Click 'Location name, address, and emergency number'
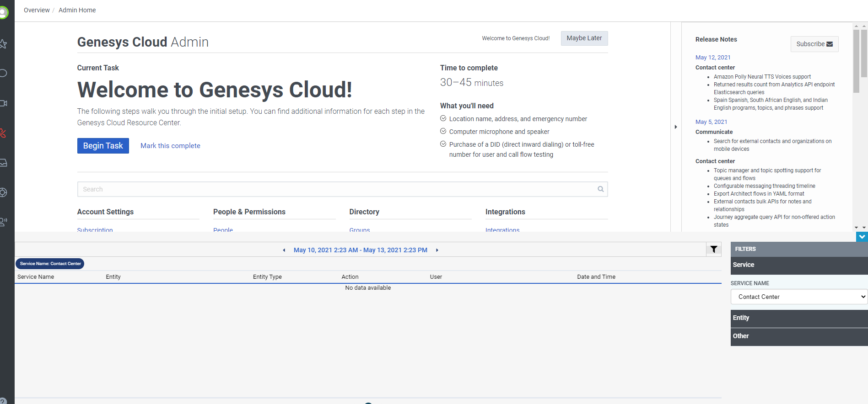This screenshot has height=404, width=868. (518, 119)
